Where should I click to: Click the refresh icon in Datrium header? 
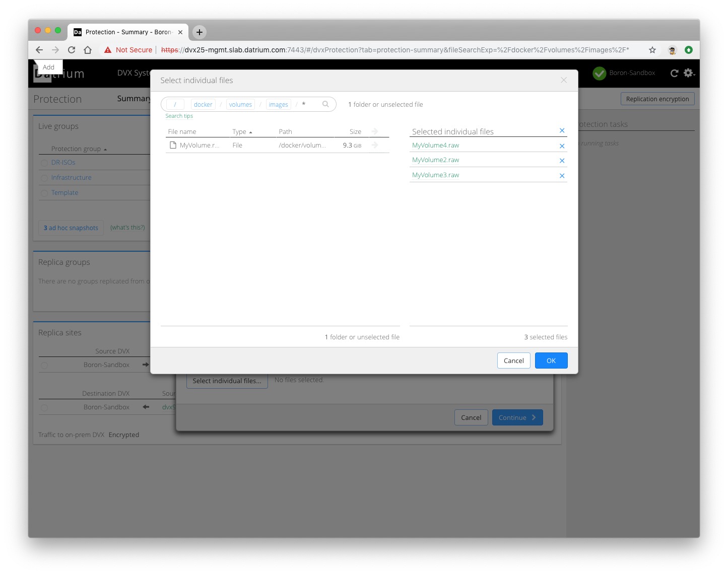[674, 73]
